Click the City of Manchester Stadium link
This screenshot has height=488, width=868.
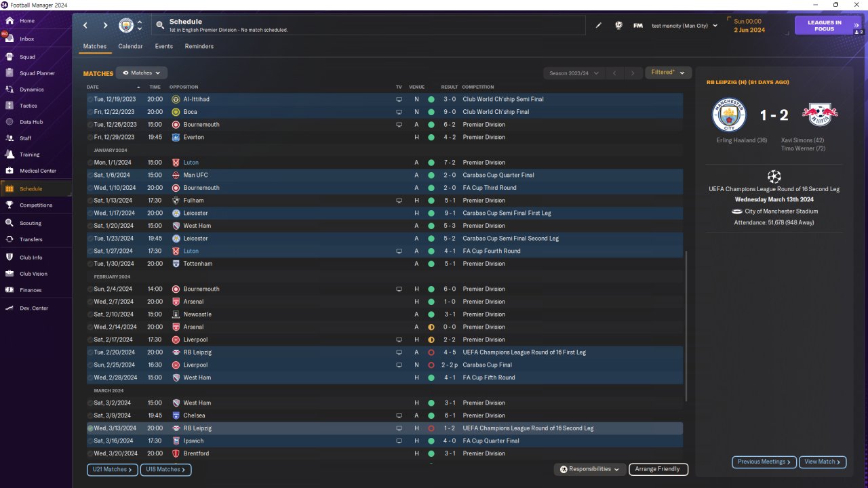pyautogui.click(x=781, y=211)
